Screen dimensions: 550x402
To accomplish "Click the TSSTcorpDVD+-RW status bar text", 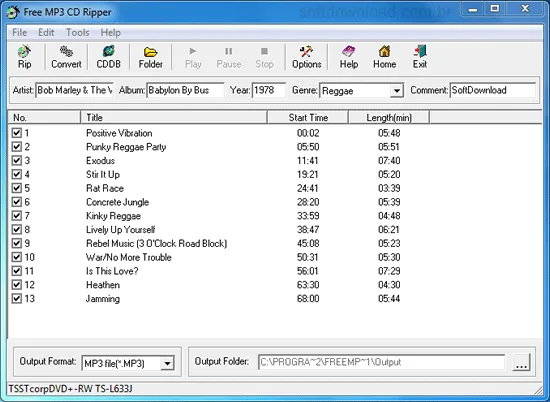I will 70,389.
